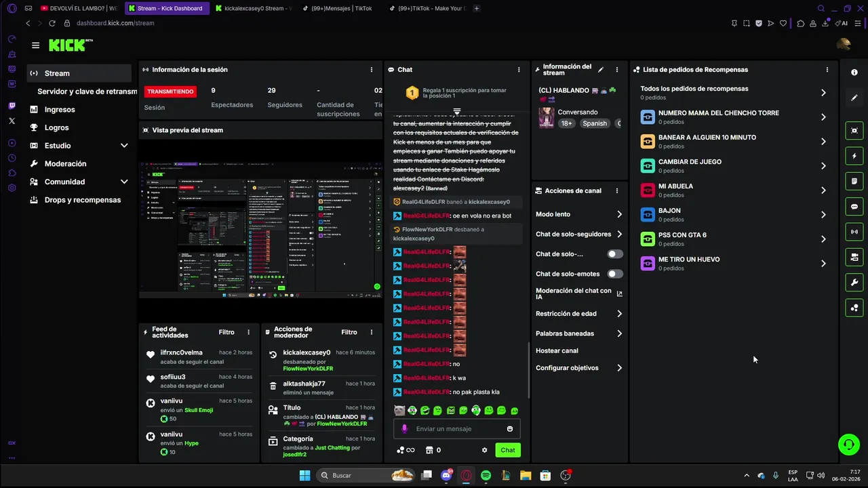
Task: Click the note page icon in right sidebar
Action: pos(854,181)
